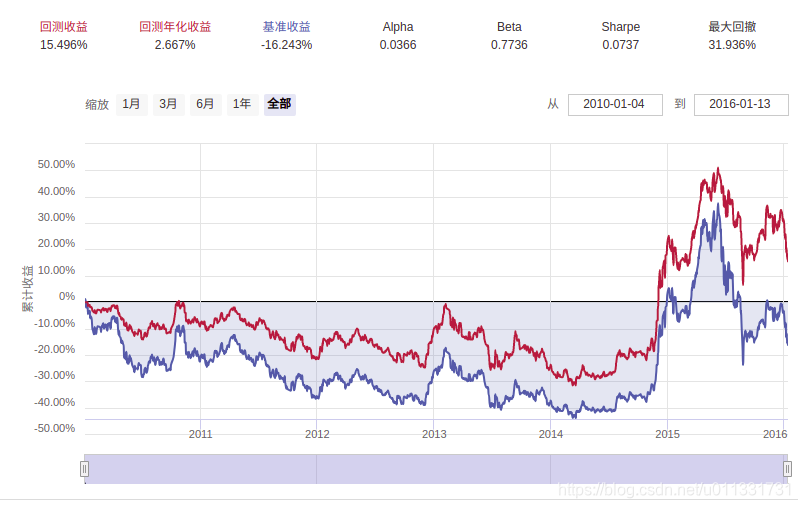This screenshot has width=800, height=508.
Task: Select the 6月 zoom range button
Action: coord(206,105)
